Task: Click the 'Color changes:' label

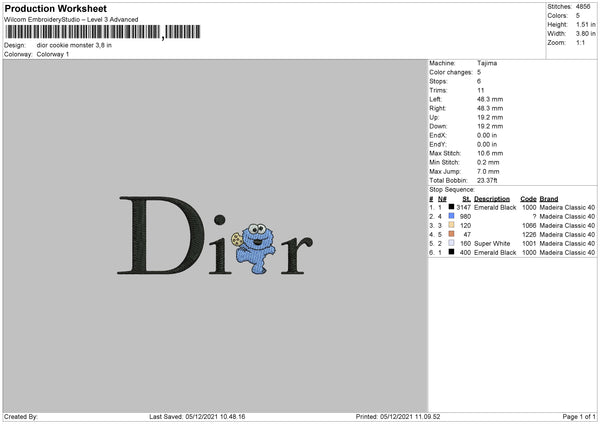Action: [451, 72]
